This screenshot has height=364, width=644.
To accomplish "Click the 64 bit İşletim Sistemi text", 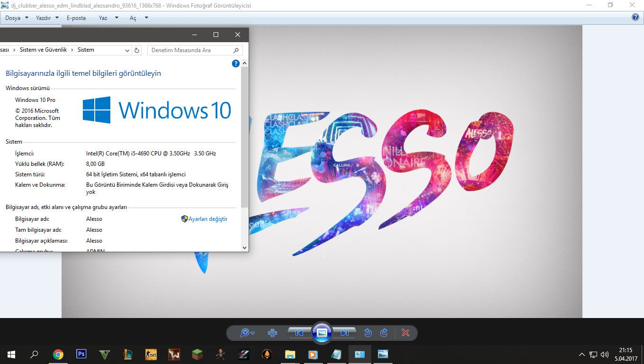I will click(136, 174).
